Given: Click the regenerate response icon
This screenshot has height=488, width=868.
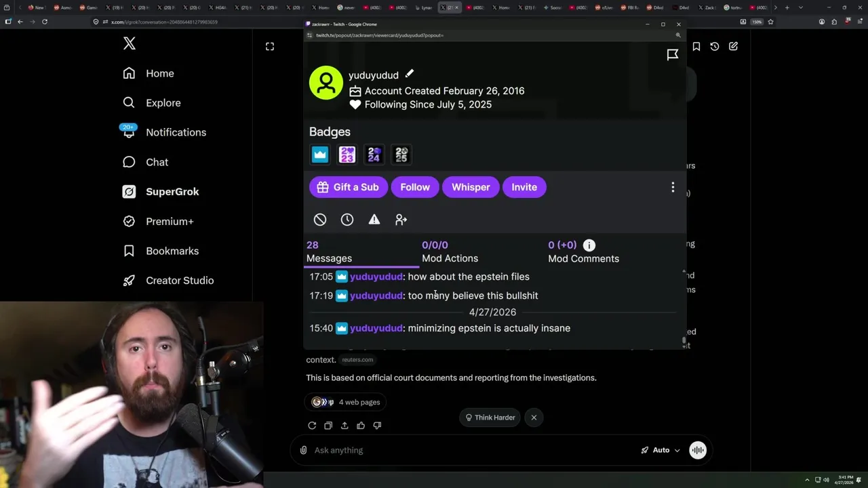Looking at the screenshot, I should (x=312, y=426).
